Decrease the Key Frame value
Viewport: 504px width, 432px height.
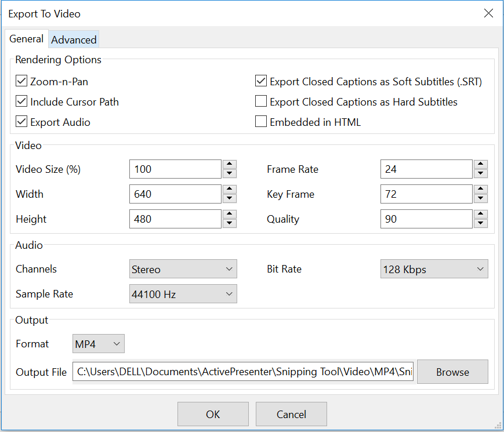pyautogui.click(x=480, y=198)
